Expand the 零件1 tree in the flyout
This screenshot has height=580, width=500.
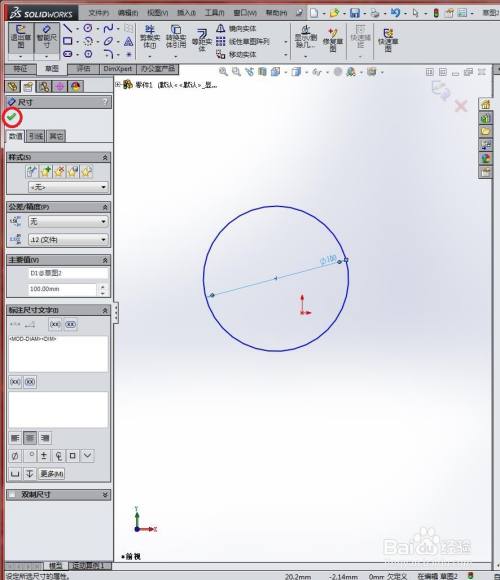tap(118, 85)
